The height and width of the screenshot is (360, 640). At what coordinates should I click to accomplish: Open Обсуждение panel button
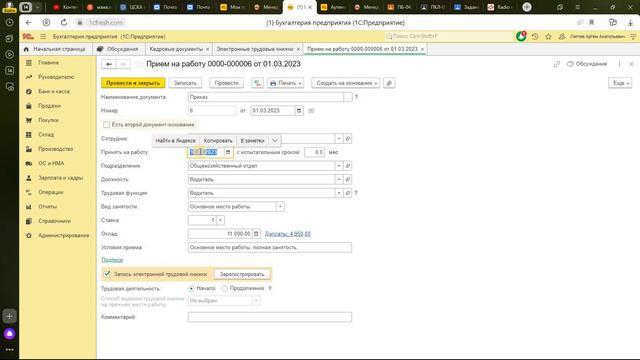[587, 64]
